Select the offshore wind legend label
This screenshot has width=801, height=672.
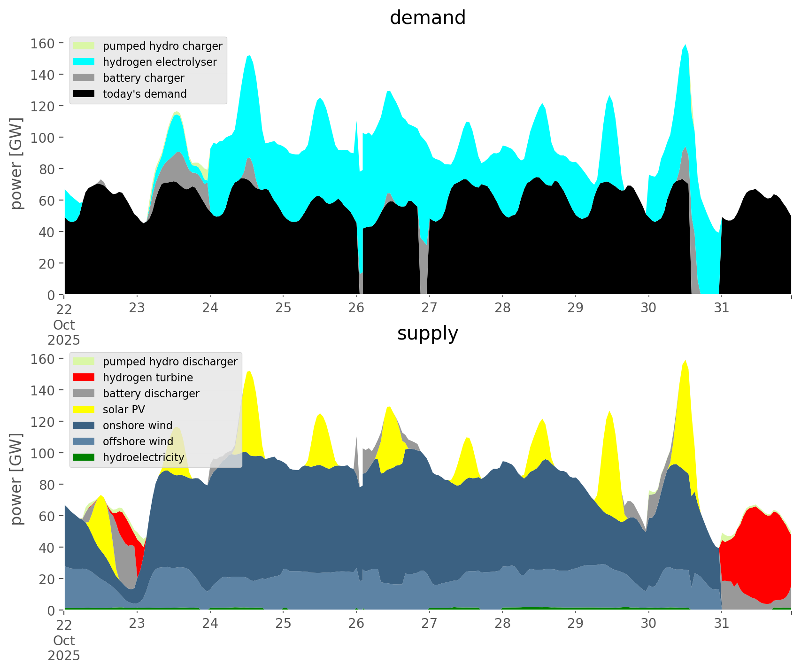point(138,441)
